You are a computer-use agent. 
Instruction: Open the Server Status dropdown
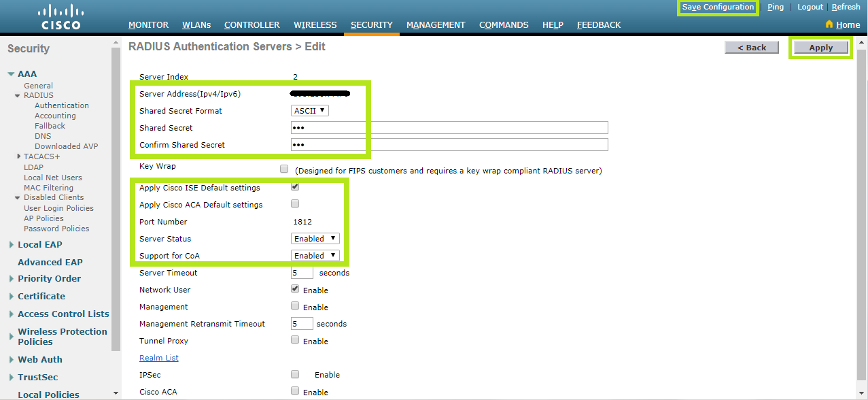[x=315, y=239]
